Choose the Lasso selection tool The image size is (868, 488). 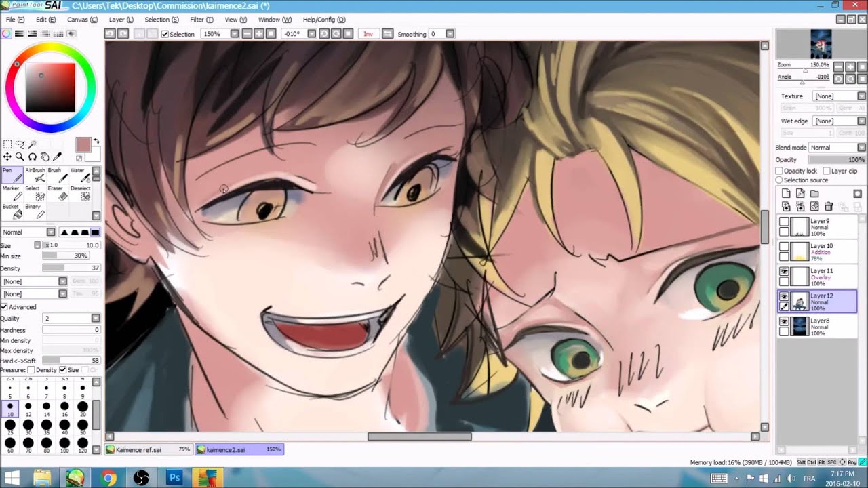pos(20,144)
